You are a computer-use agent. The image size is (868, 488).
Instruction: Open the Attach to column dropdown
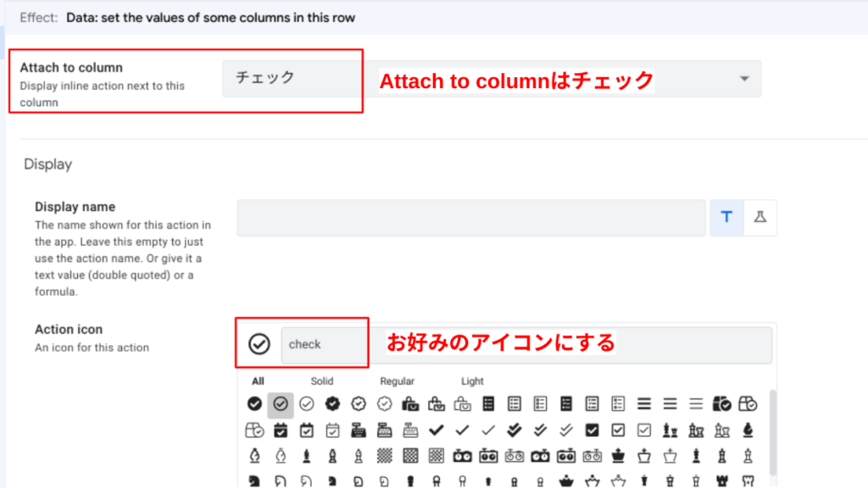pyautogui.click(x=492, y=79)
